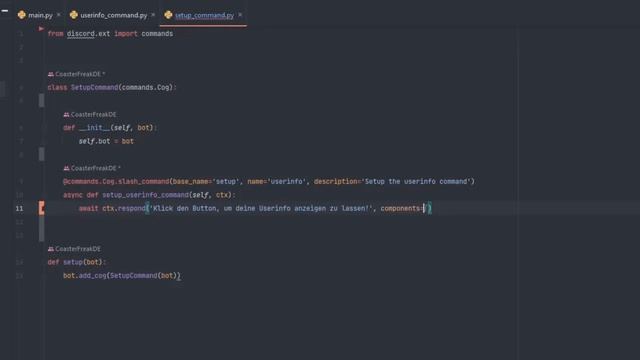This screenshot has width=640, height=360.
Task: Click the Python file icon on main.py tab
Action: [22, 15]
